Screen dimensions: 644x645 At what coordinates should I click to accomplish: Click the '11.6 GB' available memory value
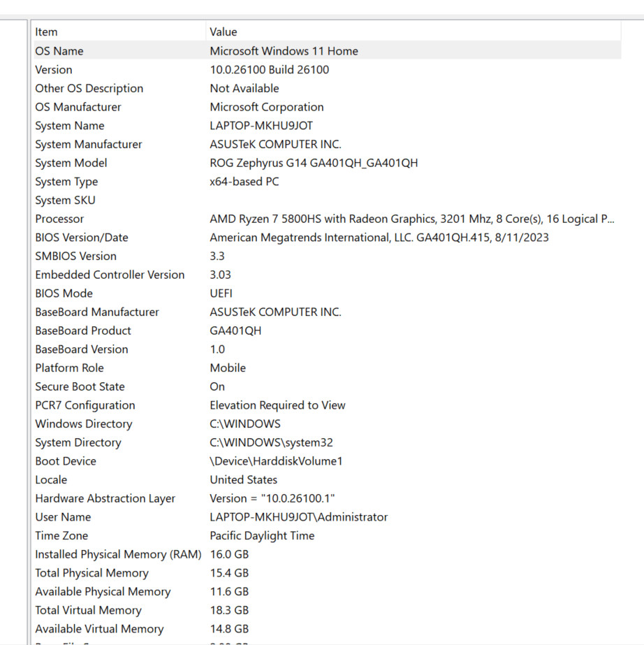pyautogui.click(x=229, y=591)
